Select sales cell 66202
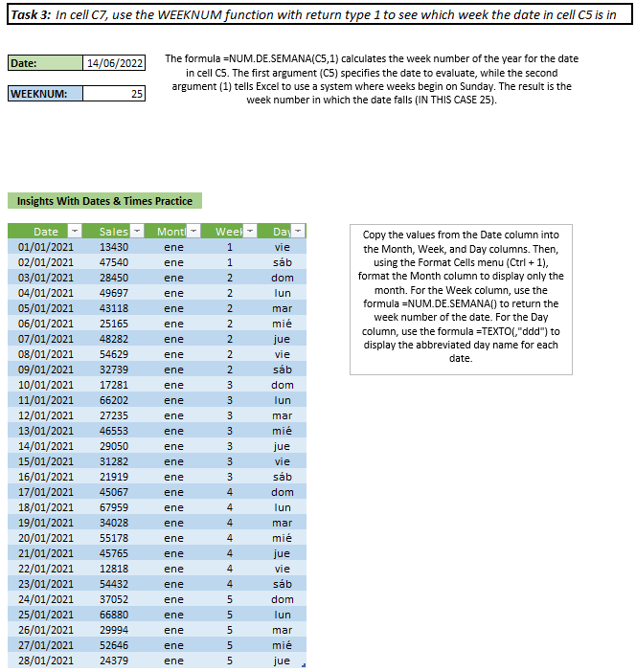The height and width of the screenshot is (672, 636). (x=113, y=400)
